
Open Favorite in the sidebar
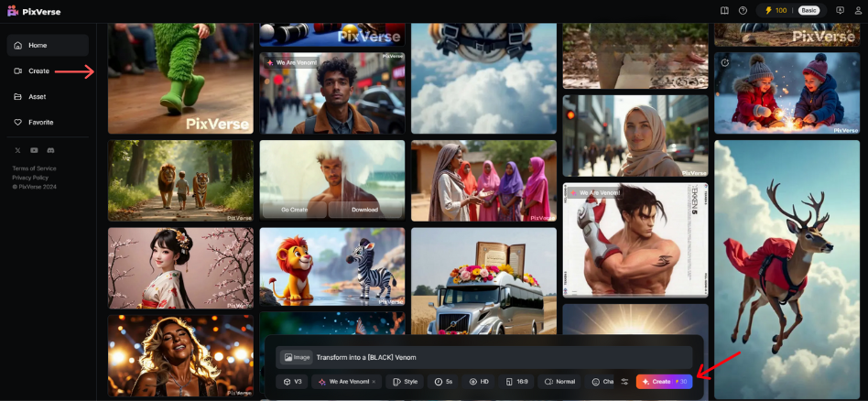[48, 122]
